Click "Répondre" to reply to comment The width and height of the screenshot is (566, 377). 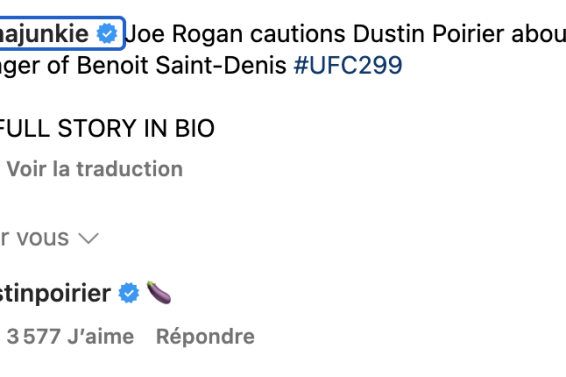(x=205, y=337)
